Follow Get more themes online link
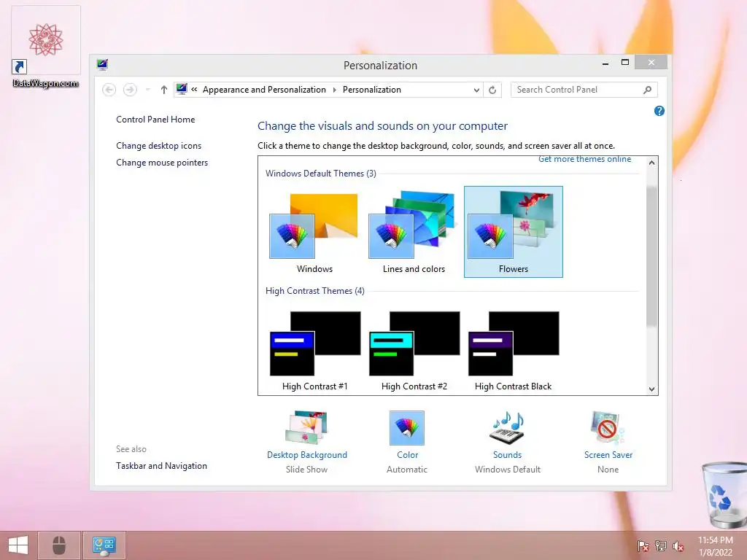Screen dimensions: 747x560 (584, 159)
